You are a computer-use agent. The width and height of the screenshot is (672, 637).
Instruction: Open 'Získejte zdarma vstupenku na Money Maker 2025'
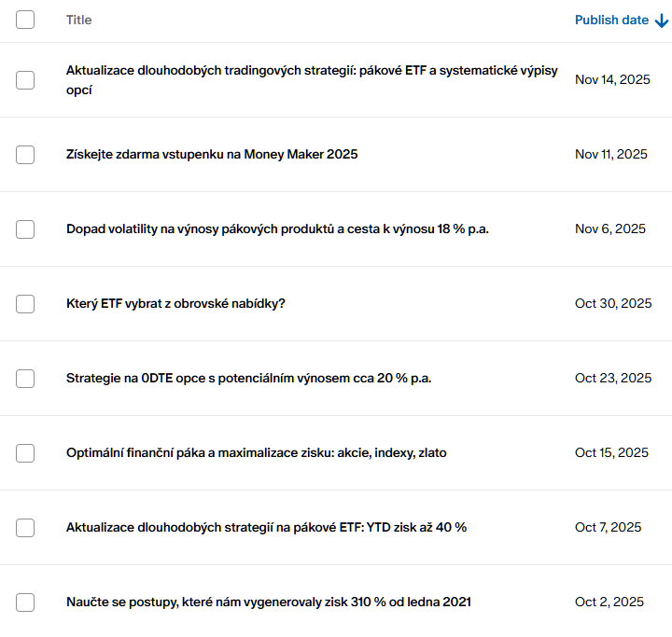pyautogui.click(x=212, y=155)
